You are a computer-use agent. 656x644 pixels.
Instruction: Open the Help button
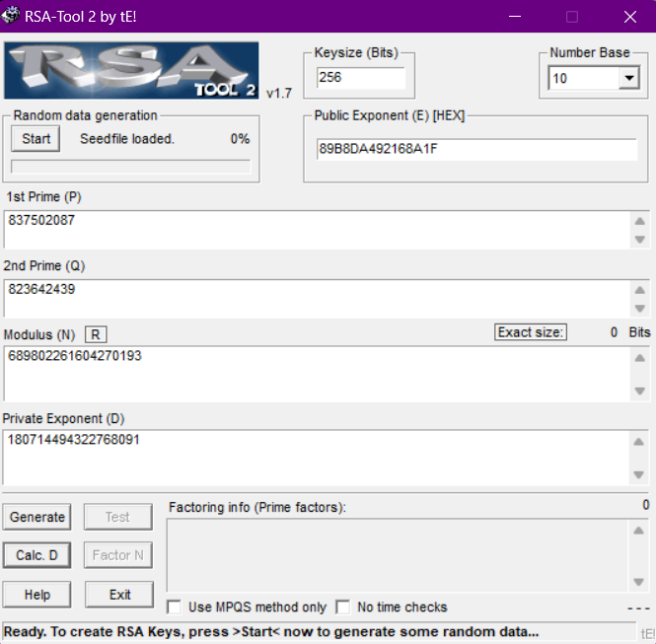37,595
